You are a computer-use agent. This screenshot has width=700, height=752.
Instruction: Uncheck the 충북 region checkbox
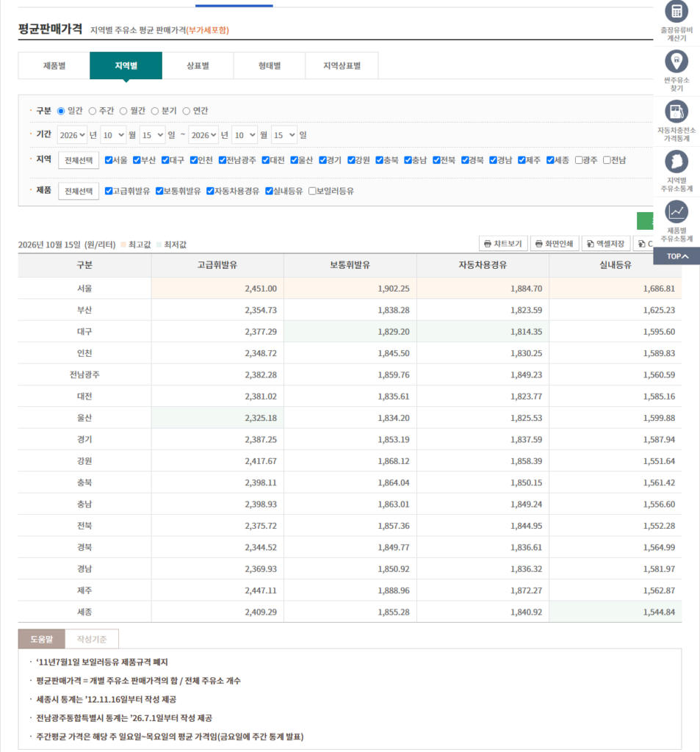click(x=380, y=160)
